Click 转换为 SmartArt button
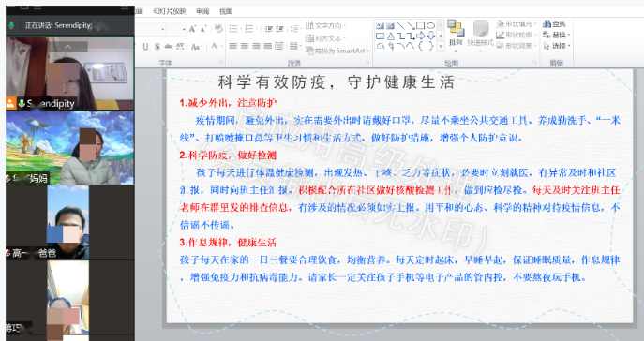Screen dimensions: 644x341 point(337,51)
